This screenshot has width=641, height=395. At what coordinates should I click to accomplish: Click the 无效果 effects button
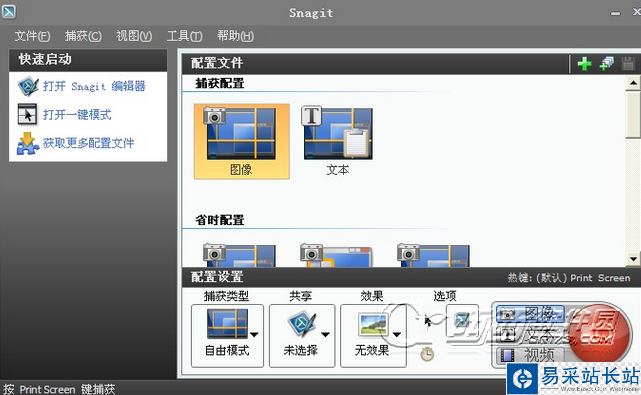(x=373, y=336)
